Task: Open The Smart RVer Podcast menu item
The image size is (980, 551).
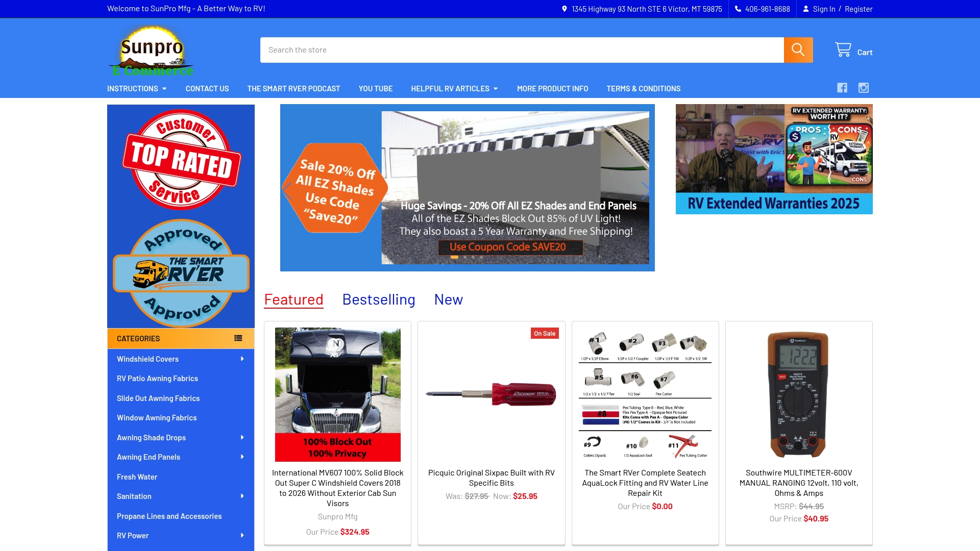Action: pyautogui.click(x=293, y=89)
